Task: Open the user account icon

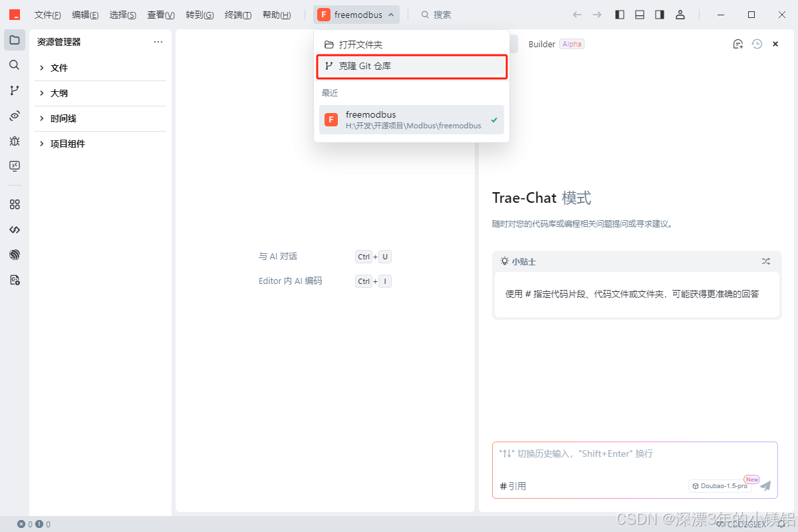Action: click(x=680, y=15)
